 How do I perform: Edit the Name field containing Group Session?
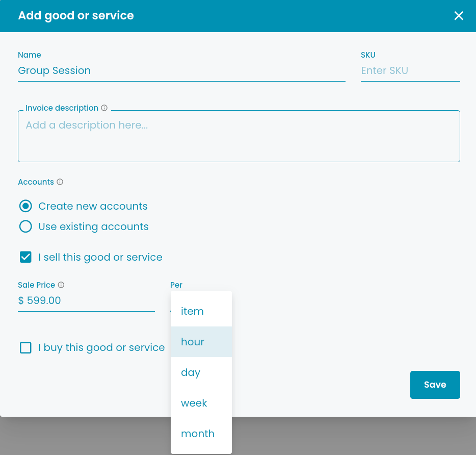181,70
